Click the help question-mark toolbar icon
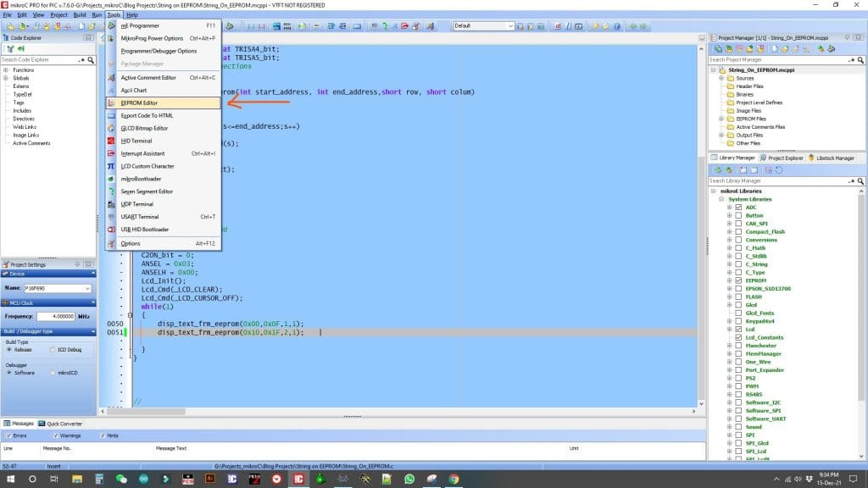The width and height of the screenshot is (868, 488). (x=617, y=26)
